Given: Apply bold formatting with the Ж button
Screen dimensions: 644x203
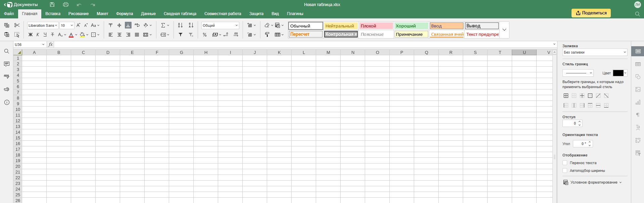Looking at the screenshot, I should [x=30, y=35].
